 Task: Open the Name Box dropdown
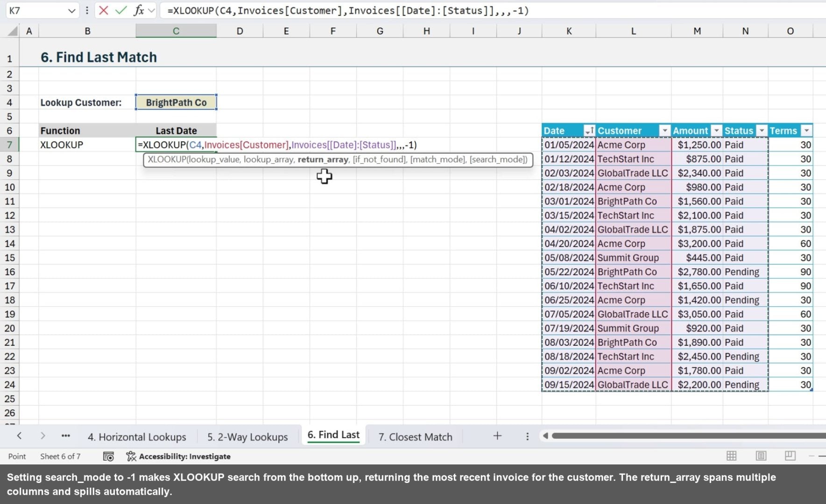click(71, 10)
